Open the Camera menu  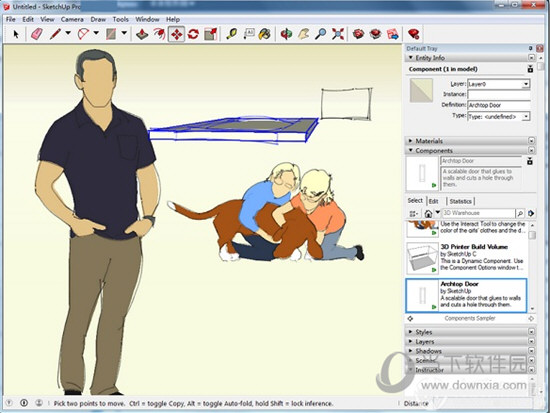[72, 19]
